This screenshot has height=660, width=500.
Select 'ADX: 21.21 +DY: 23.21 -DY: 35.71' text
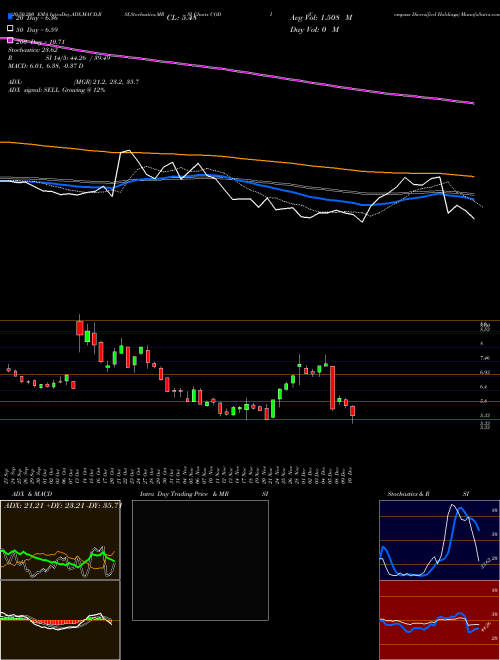[63, 505]
